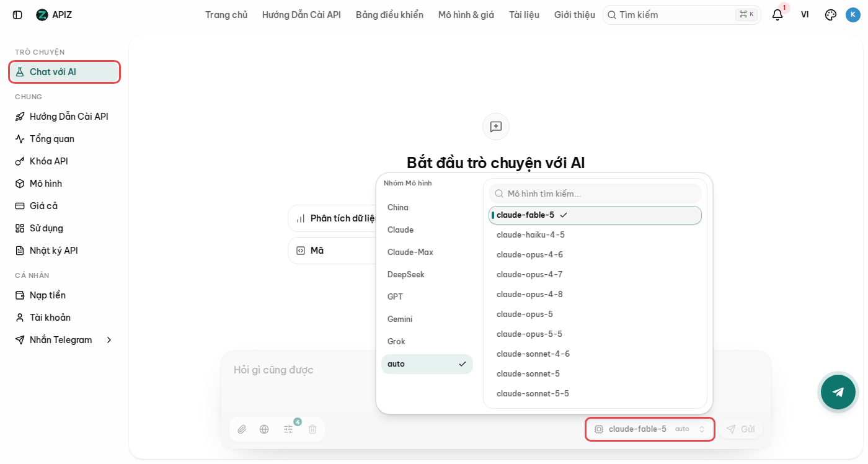Open Sử dụng in the sidebar
Image resolution: width=868 pixels, height=464 pixels.
(64, 228)
